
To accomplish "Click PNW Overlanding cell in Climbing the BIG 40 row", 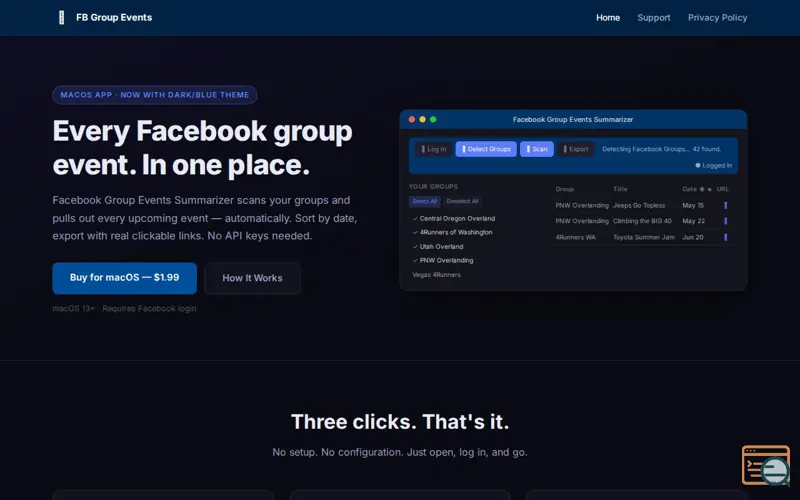I will (x=582, y=221).
